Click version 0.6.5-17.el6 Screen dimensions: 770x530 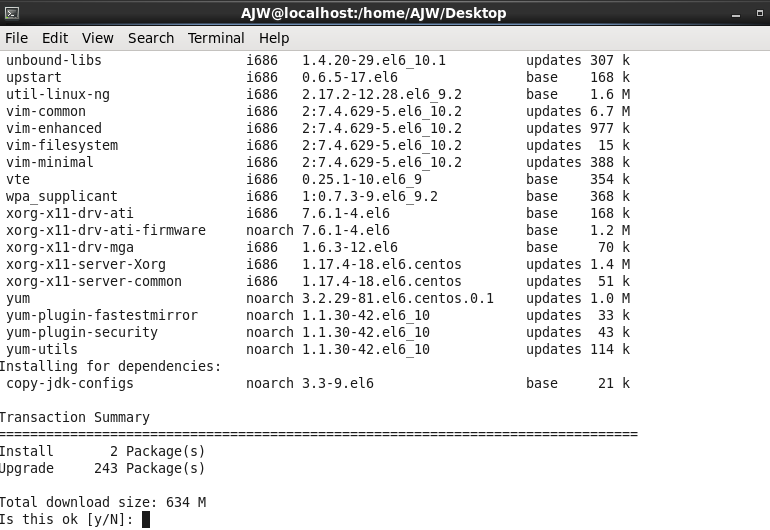pos(350,78)
